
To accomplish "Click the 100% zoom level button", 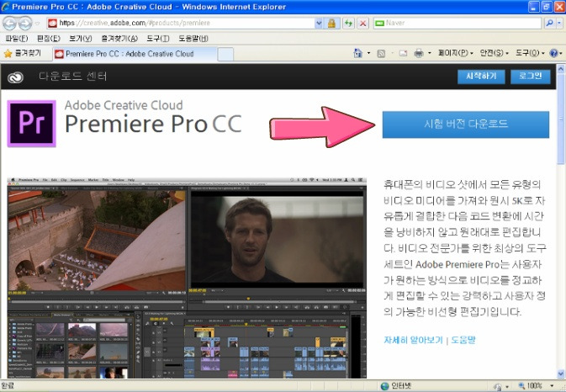I will click(x=531, y=386).
